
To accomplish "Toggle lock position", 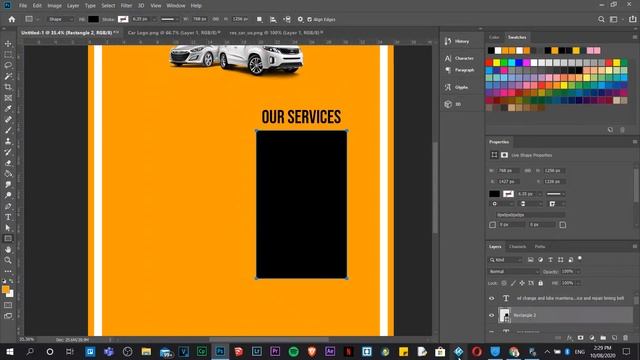I will point(522,283).
